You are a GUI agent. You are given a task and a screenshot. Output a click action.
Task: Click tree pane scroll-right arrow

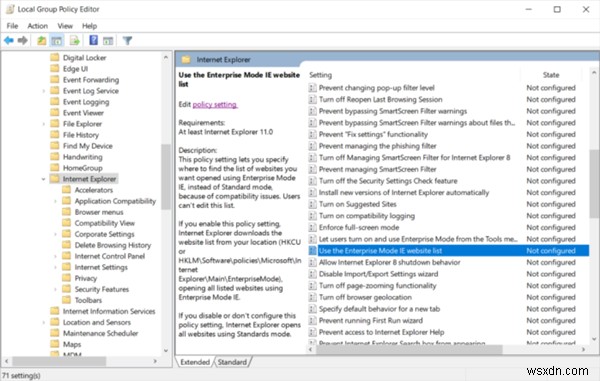point(155,361)
